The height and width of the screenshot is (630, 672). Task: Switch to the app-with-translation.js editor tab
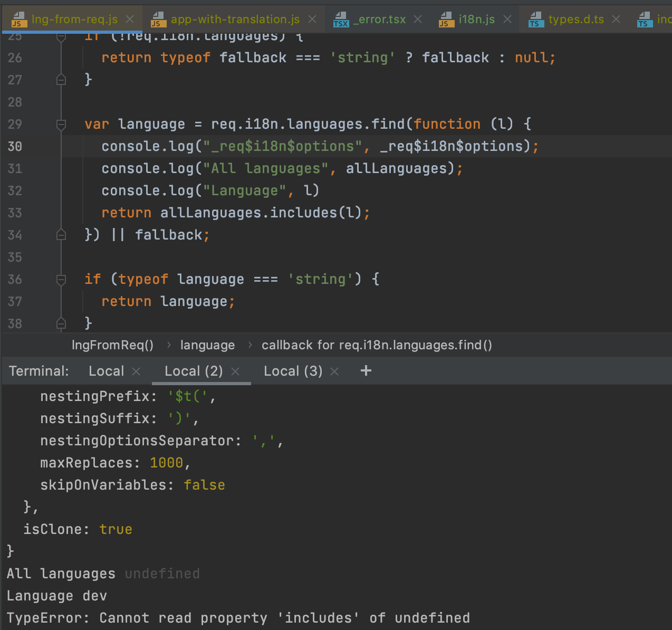tap(234, 20)
